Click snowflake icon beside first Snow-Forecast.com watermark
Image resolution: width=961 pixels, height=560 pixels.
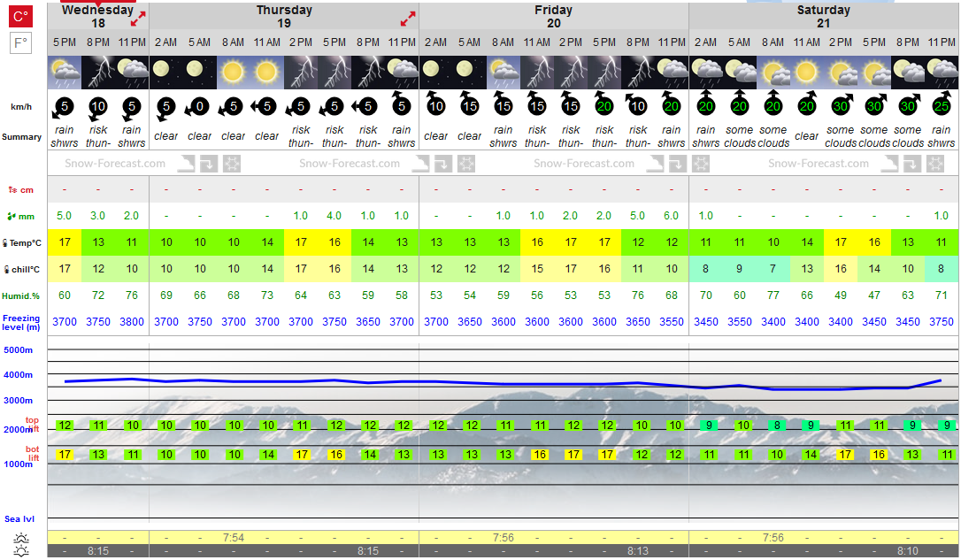point(232,164)
